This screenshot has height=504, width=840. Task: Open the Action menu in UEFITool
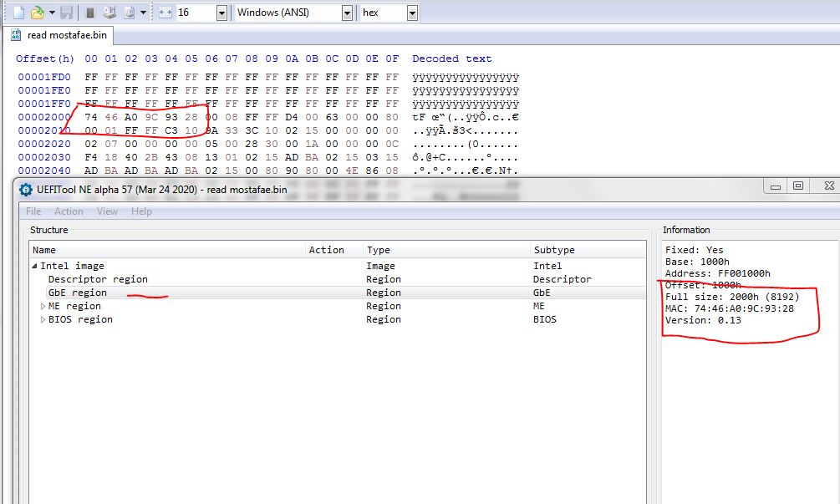(69, 211)
